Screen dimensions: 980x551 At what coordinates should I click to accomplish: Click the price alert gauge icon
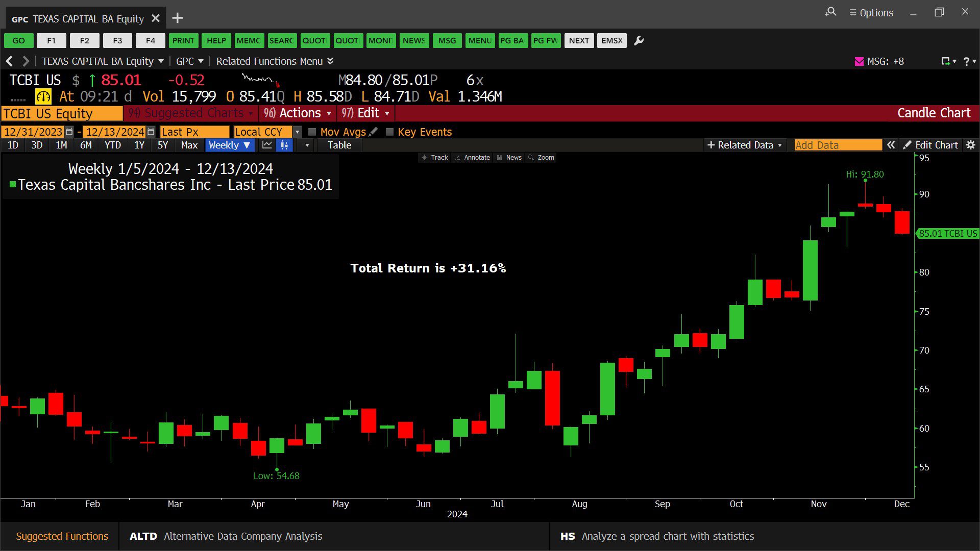coord(43,96)
